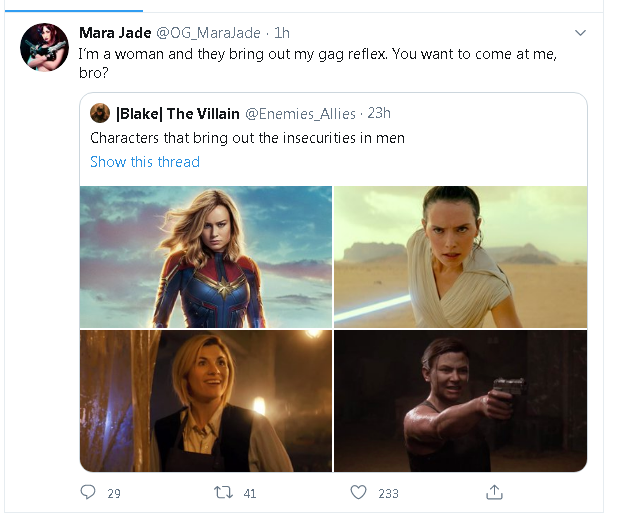Open the desert lightsaber image
This screenshot has width=620, height=513.
pos(460,255)
